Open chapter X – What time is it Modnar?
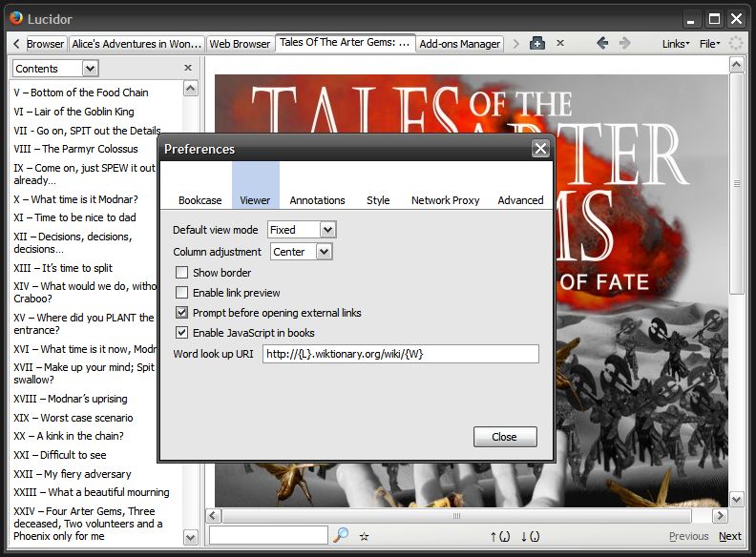The image size is (756, 557). click(x=75, y=199)
